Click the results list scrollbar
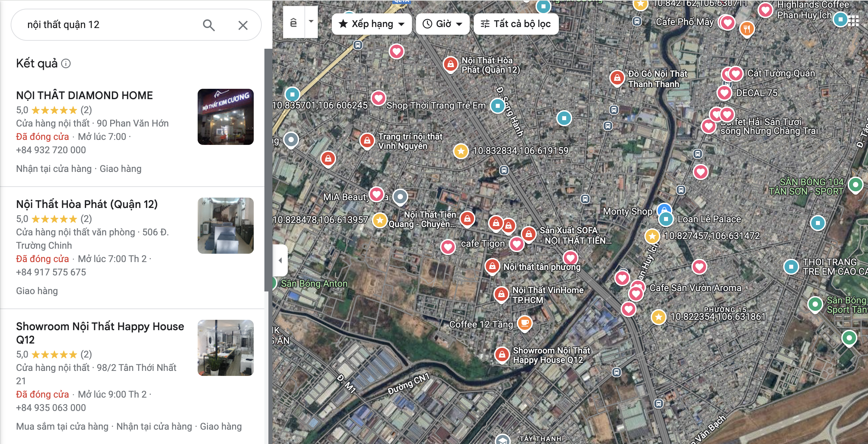This screenshot has height=444, width=868. click(x=268, y=170)
